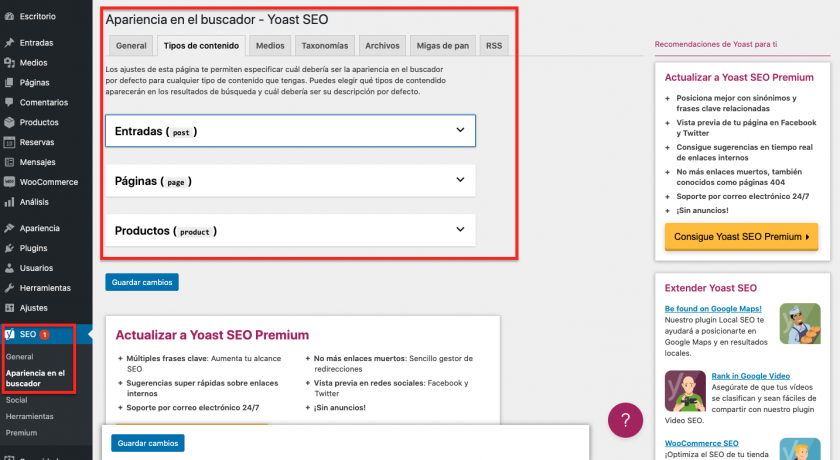Open Medios via its sidebar icon

pyautogui.click(x=9, y=63)
